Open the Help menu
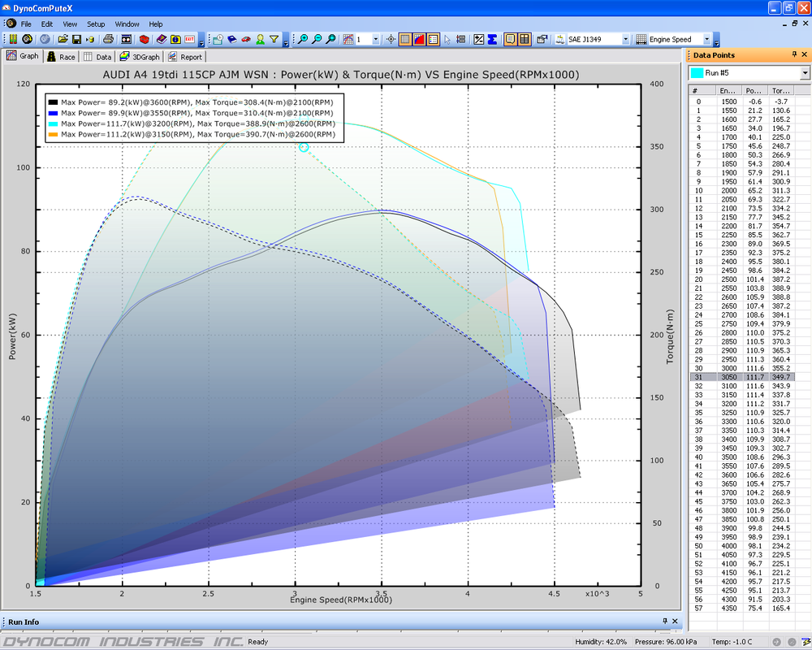Screen dimensions: 812x650 tap(156, 24)
